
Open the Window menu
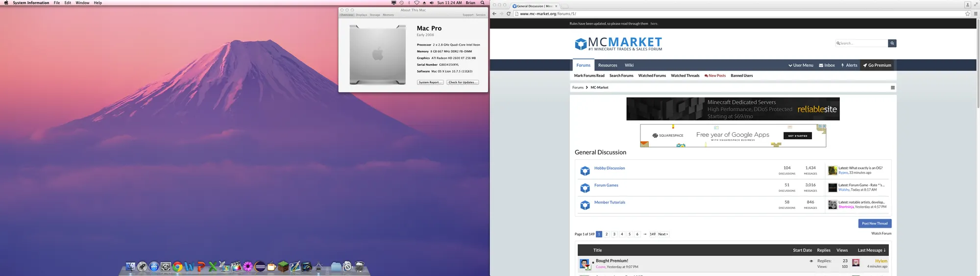pos(82,2)
